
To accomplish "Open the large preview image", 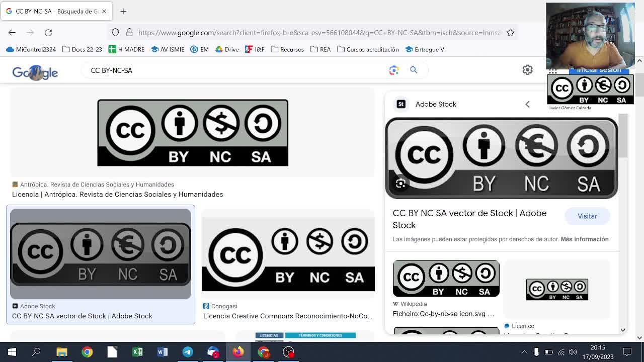I will (x=502, y=158).
